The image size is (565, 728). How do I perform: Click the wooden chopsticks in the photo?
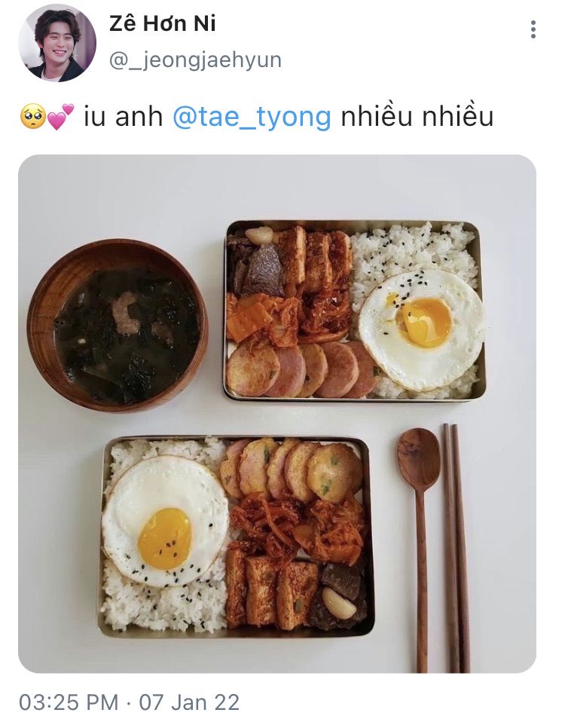[x=456, y=548]
